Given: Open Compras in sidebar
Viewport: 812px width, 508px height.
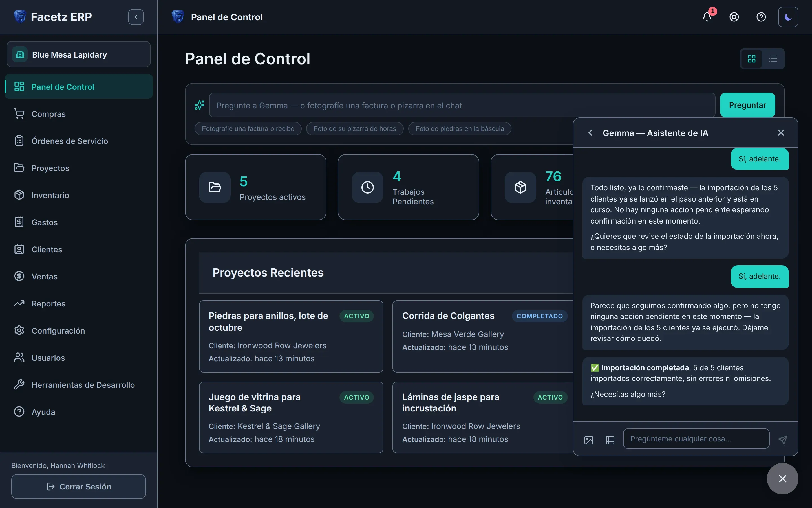Looking at the screenshot, I should pos(78,114).
